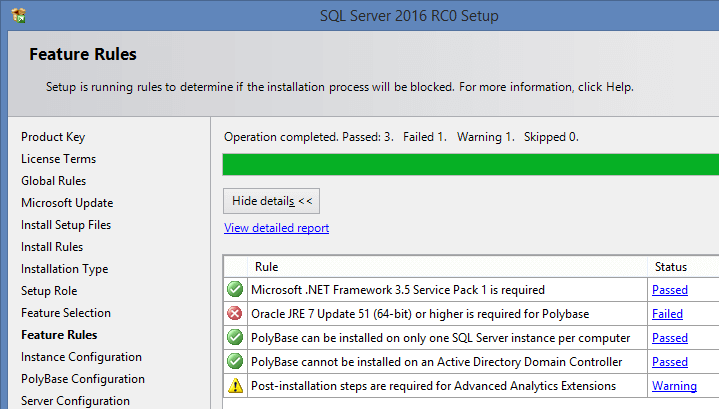This screenshot has width=719, height=409.
Task: Open Passed status for Active Directory Domain Controller rule
Action: pyautogui.click(x=670, y=362)
